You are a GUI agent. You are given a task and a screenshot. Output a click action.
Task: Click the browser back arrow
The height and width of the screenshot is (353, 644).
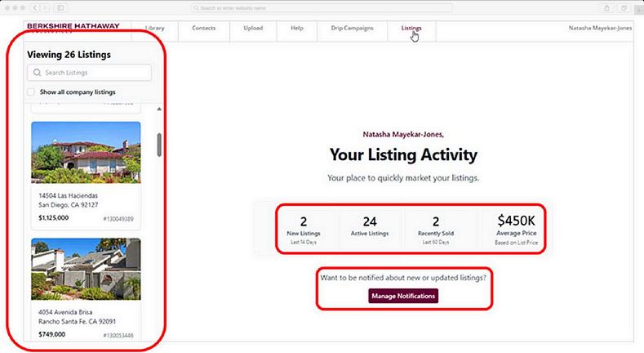point(35,8)
